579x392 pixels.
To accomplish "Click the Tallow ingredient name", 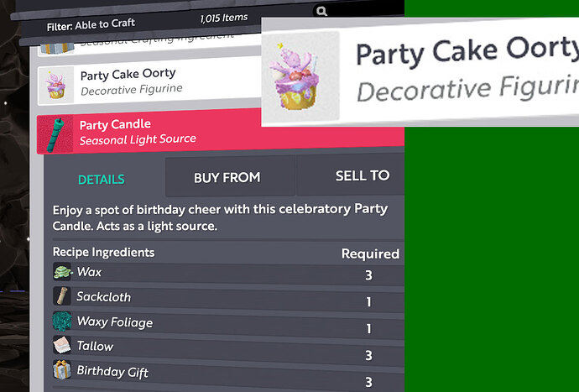I will tap(95, 346).
